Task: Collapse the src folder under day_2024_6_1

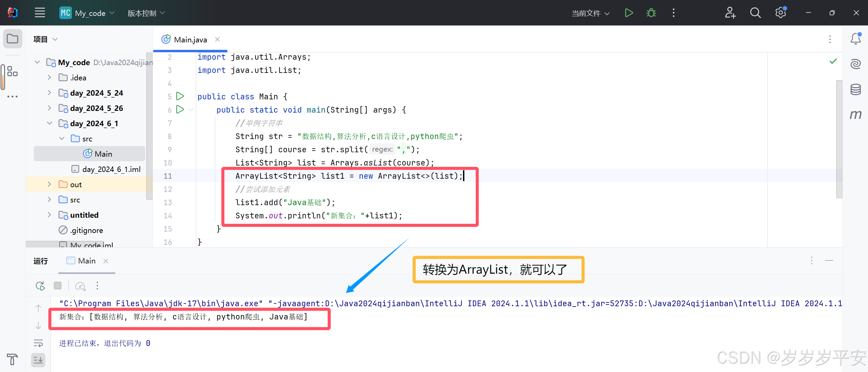Action: point(62,138)
